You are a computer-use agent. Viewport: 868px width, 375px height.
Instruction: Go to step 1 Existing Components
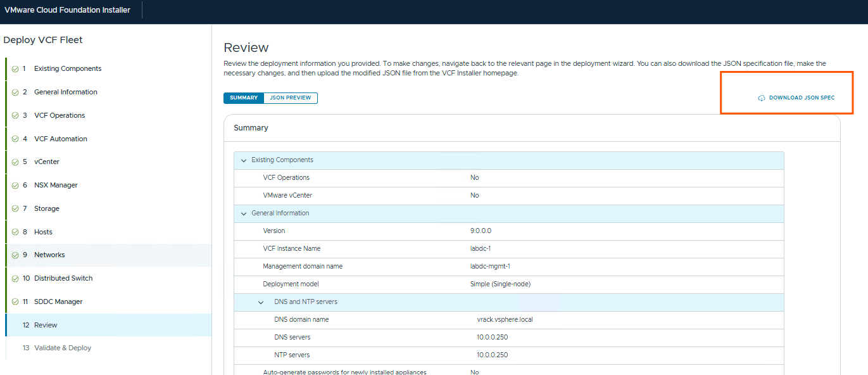[x=108, y=68]
